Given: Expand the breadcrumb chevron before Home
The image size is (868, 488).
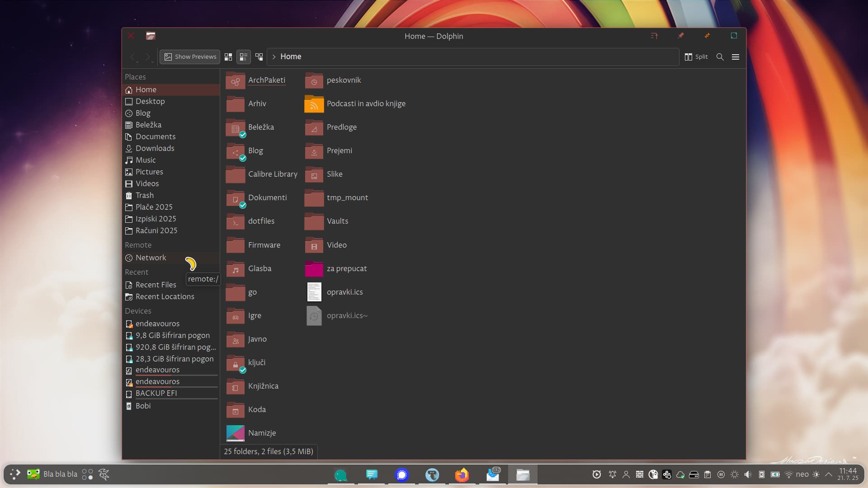Looking at the screenshot, I should click(x=274, y=57).
